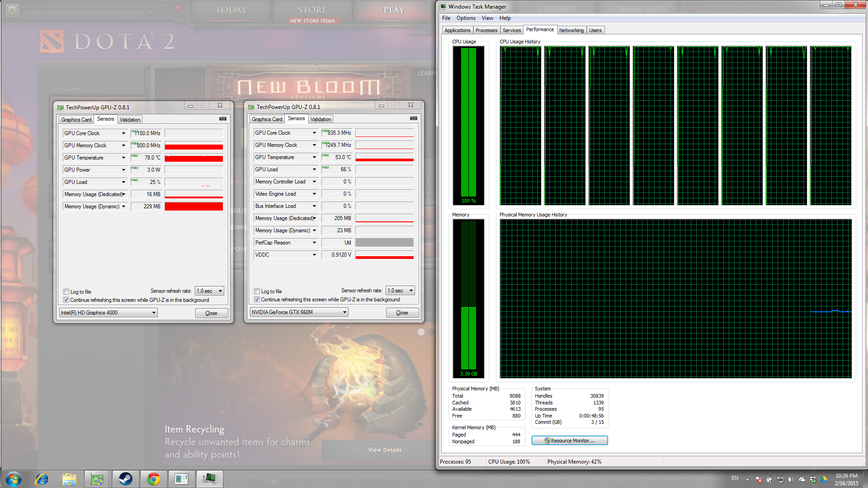Click Dropbox tray icon

813,479
